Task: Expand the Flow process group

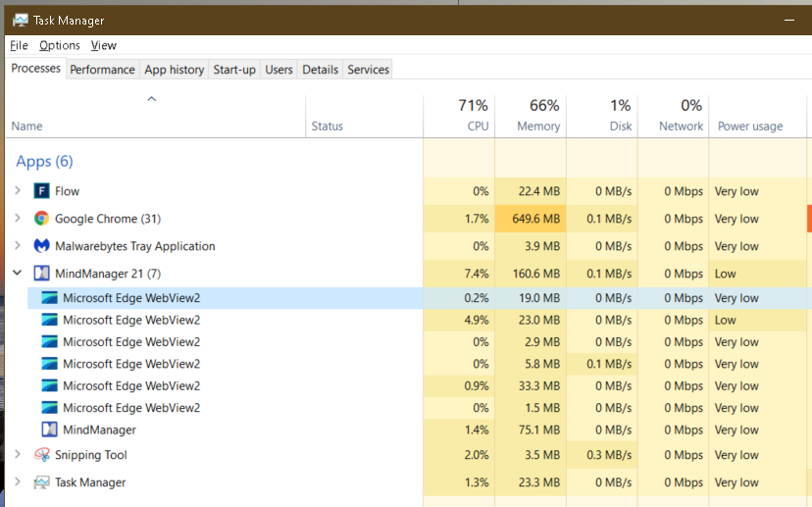Action: (18, 191)
